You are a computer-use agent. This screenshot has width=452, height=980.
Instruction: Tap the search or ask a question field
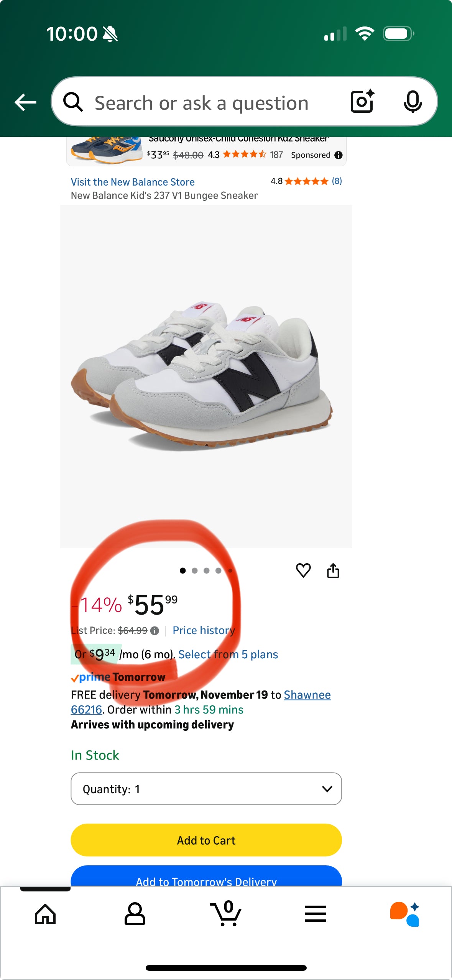tap(202, 103)
